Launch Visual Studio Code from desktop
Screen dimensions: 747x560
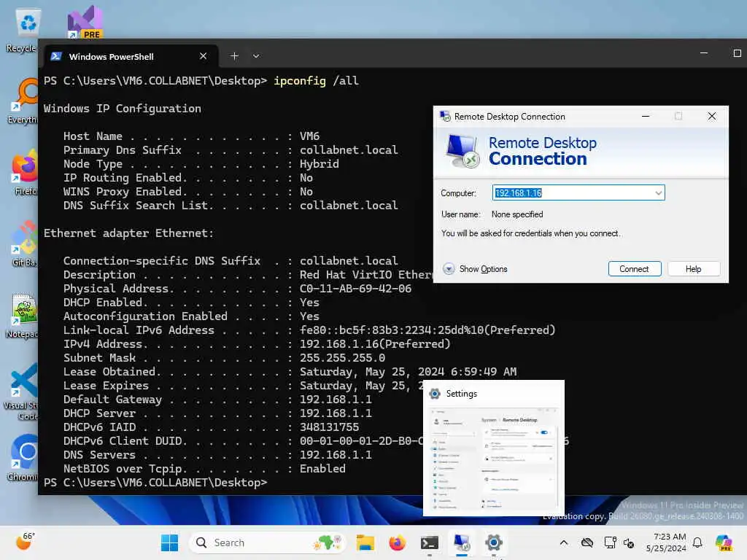[x=22, y=392]
